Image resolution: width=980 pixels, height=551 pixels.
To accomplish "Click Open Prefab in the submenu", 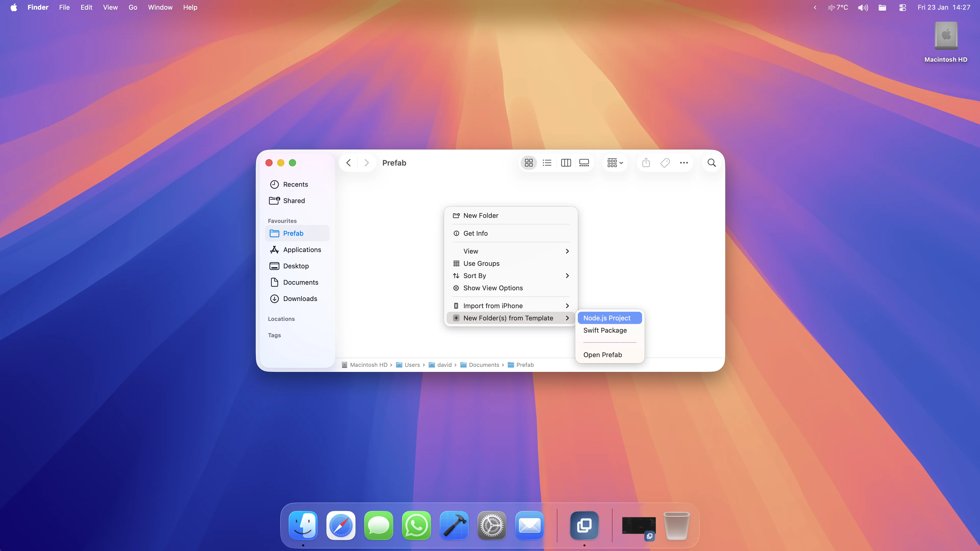I will 603,354.
